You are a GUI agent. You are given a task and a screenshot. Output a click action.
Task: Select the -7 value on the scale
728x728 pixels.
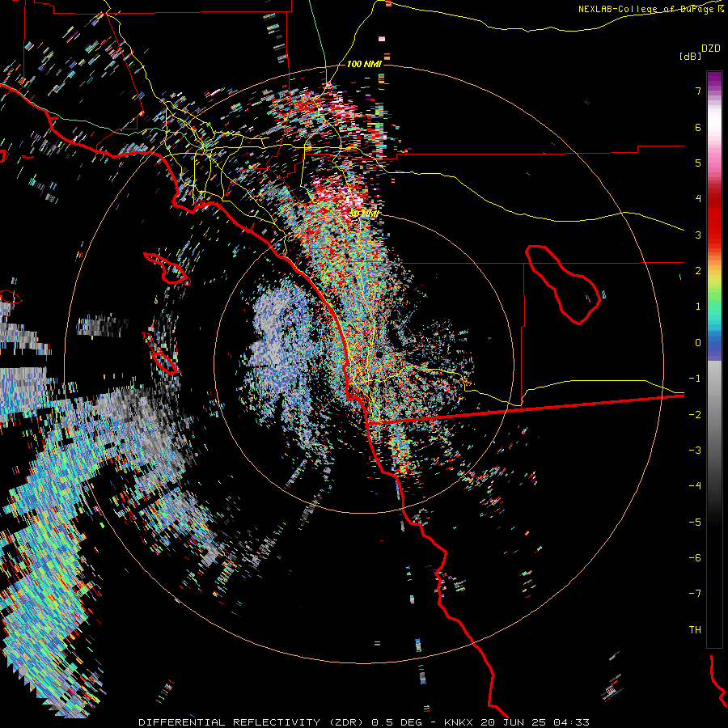(x=695, y=594)
